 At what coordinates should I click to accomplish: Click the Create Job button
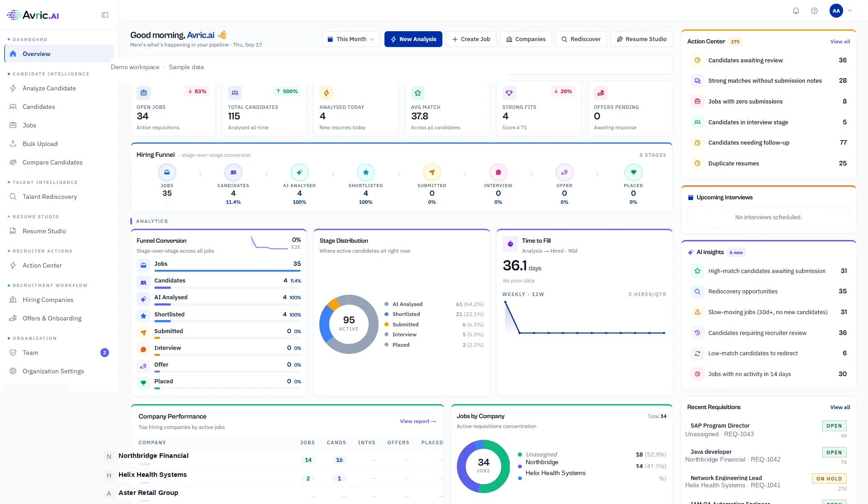click(x=471, y=39)
